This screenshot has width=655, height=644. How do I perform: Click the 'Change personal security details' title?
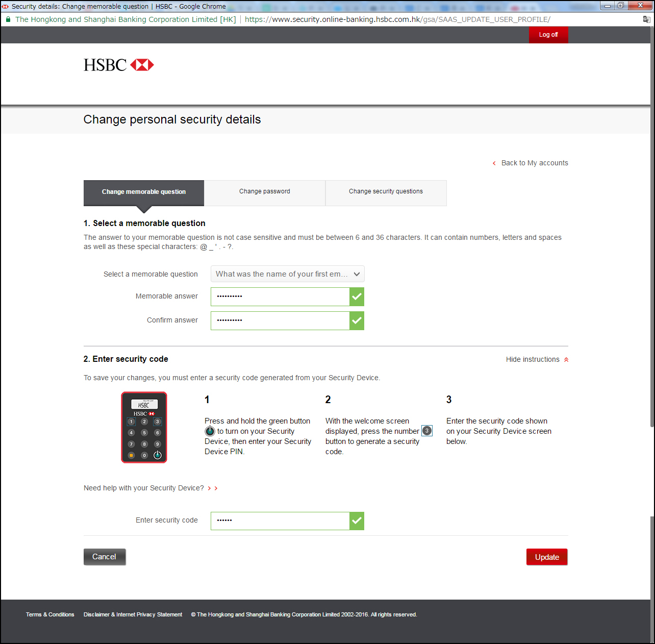pos(172,119)
